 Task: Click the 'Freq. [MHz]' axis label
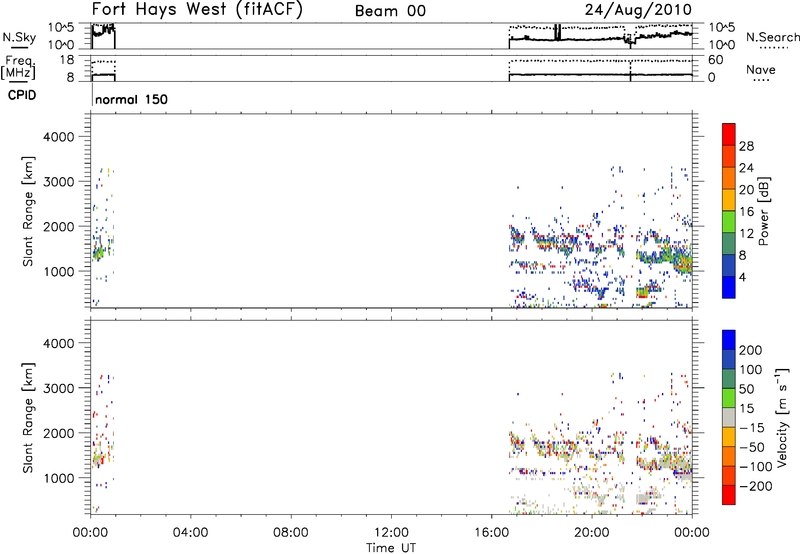coord(20,67)
